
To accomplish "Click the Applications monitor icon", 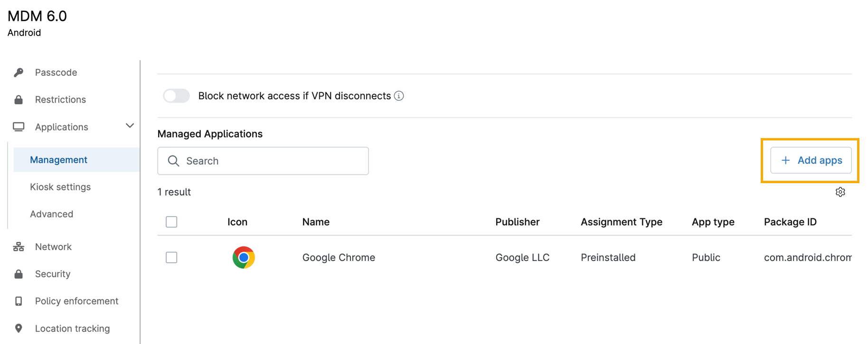I will click(19, 127).
